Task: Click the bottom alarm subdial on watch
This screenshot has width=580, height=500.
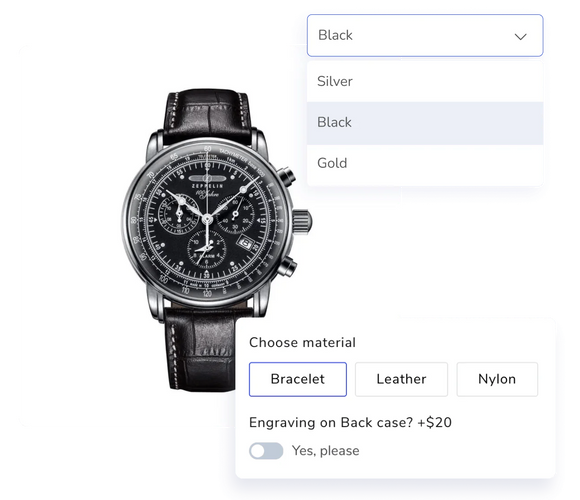Action: [206, 249]
